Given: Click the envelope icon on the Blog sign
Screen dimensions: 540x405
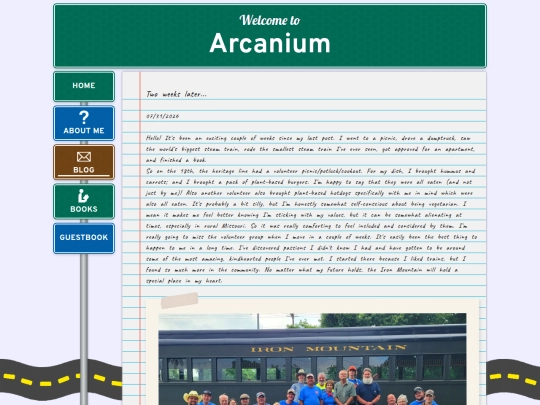Looking at the screenshot, I should [x=84, y=157].
